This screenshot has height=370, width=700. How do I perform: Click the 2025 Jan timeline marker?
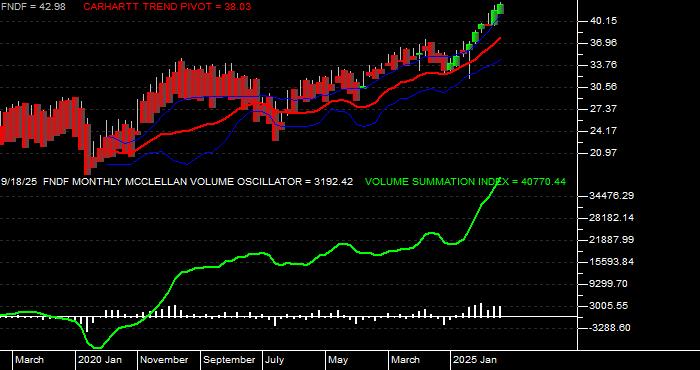coord(475,360)
